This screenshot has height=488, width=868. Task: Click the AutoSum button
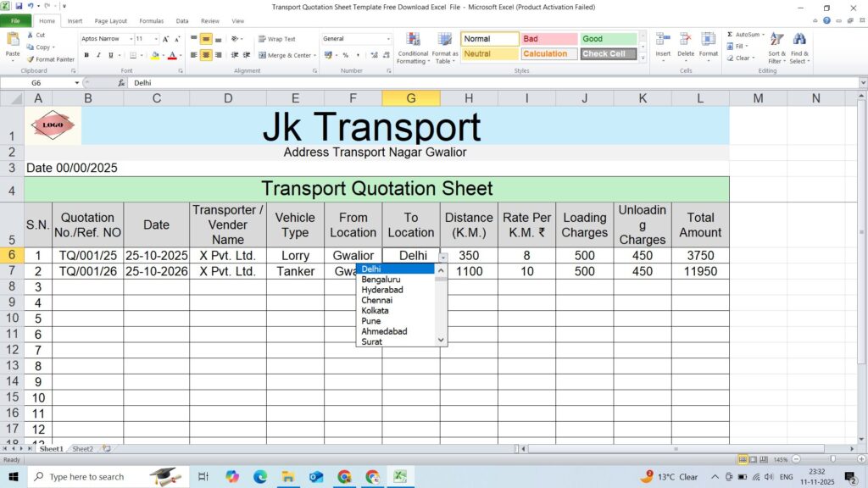tap(746, 35)
